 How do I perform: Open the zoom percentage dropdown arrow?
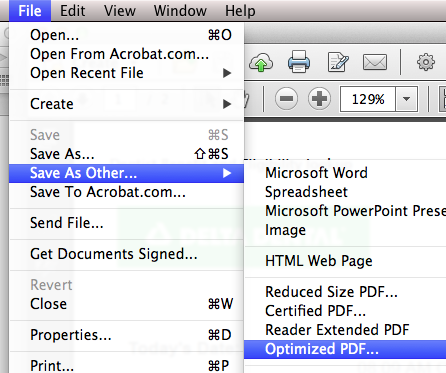[406, 99]
